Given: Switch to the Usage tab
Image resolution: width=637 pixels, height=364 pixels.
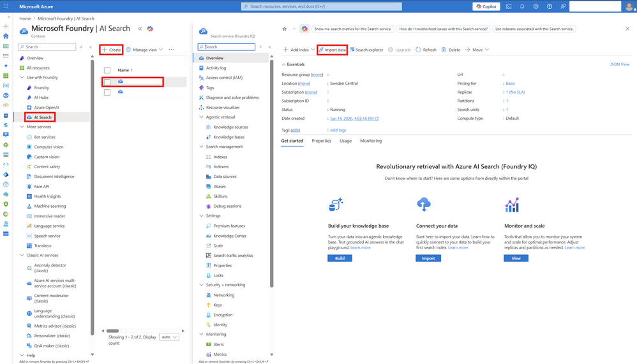Looking at the screenshot, I should [346, 141].
